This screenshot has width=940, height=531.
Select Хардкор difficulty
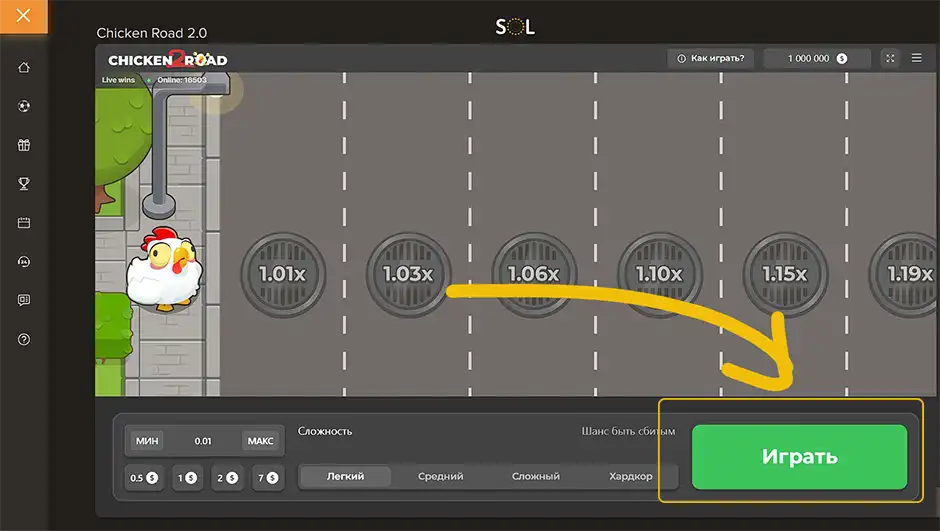[x=631, y=476]
